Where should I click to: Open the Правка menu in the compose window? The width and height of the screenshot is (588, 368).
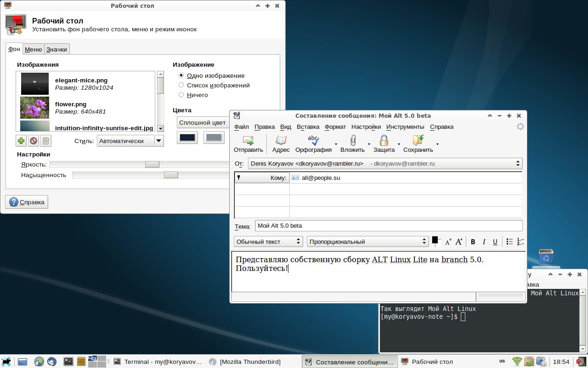265,126
